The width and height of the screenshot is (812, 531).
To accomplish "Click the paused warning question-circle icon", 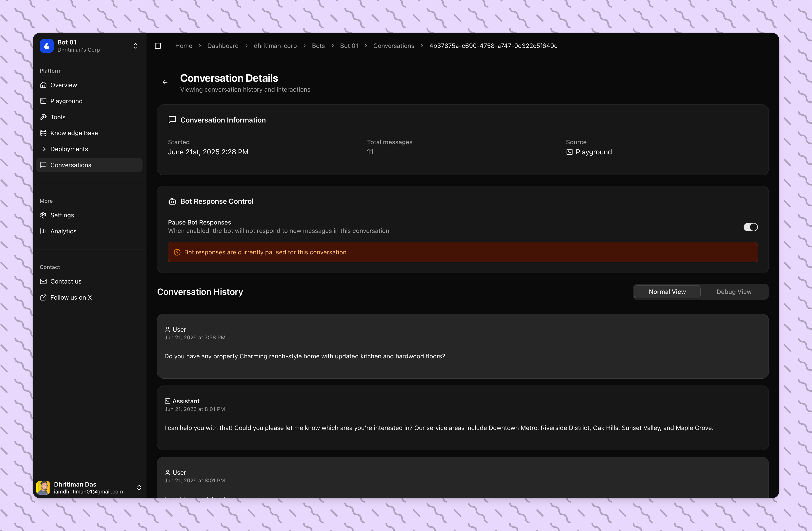I will [177, 252].
